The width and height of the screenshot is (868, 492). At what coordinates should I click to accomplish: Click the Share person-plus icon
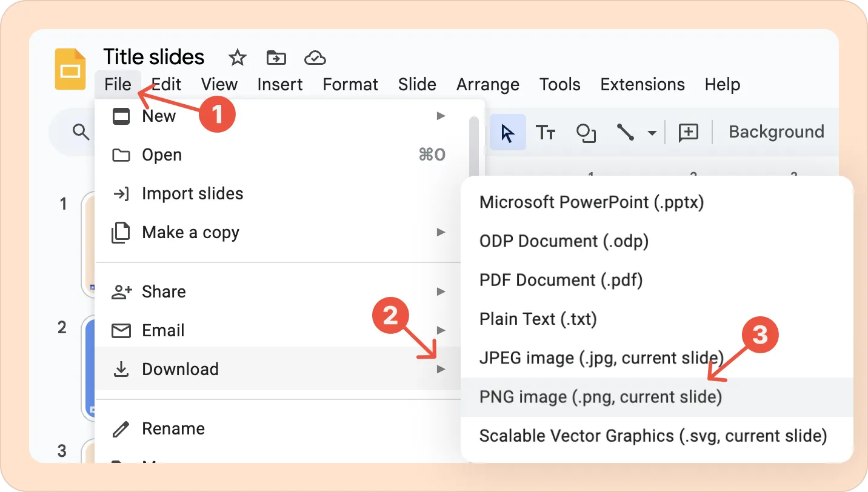point(122,292)
